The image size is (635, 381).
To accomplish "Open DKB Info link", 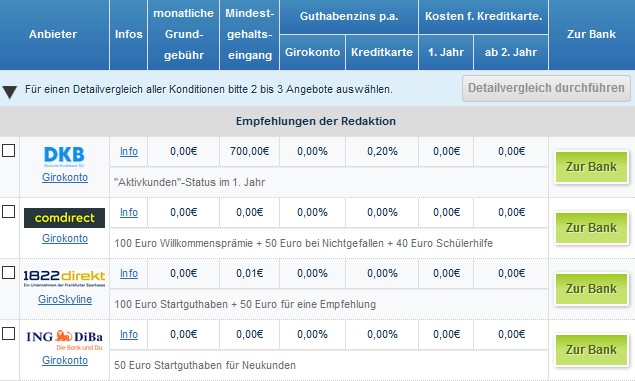I will (x=129, y=151).
